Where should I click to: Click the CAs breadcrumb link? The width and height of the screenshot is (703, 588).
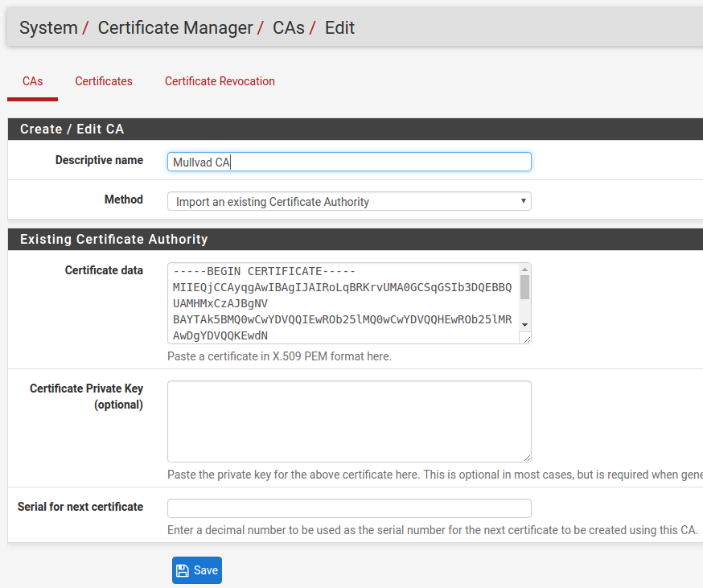click(289, 28)
